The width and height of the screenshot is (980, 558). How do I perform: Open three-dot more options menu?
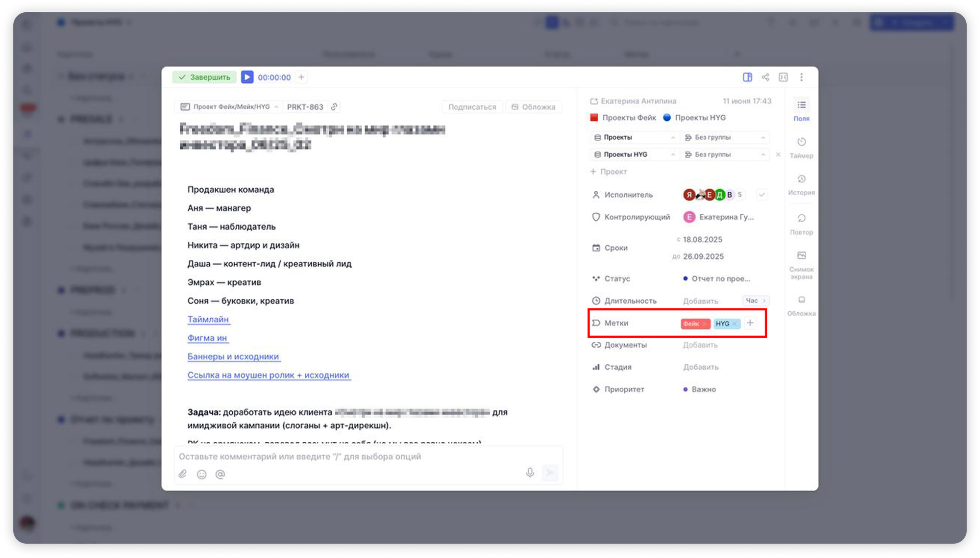tap(802, 77)
